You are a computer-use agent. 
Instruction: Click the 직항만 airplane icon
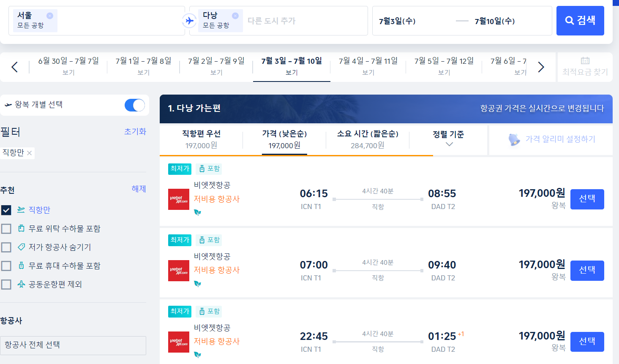tap(21, 209)
